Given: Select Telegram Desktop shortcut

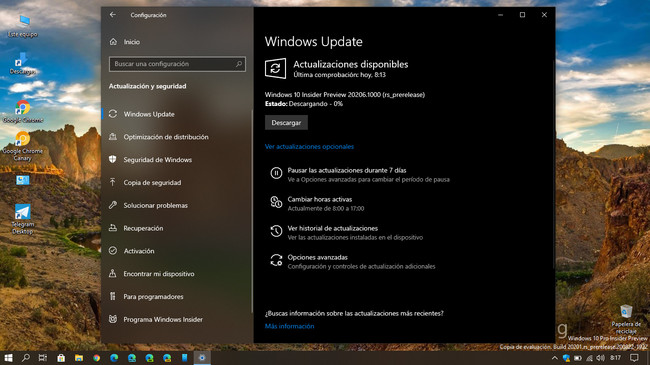Looking at the screenshot, I should pos(23,220).
